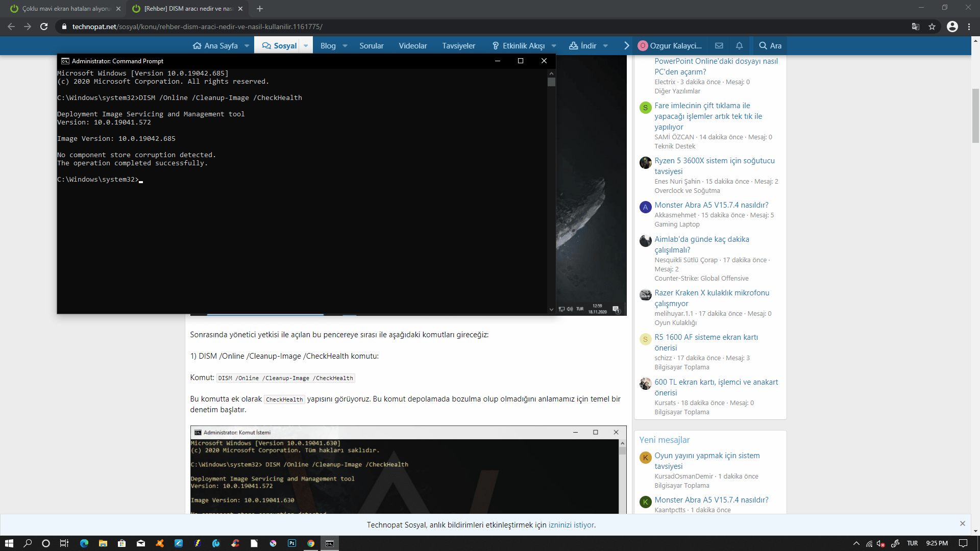The width and height of the screenshot is (980, 551).
Task: Open the iznini istiyor link
Action: tap(572, 525)
